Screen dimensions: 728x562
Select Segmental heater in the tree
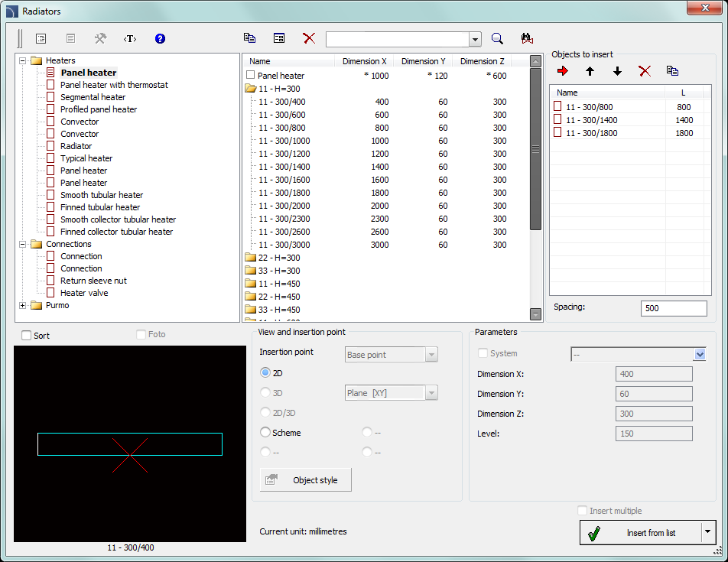pyautogui.click(x=93, y=97)
